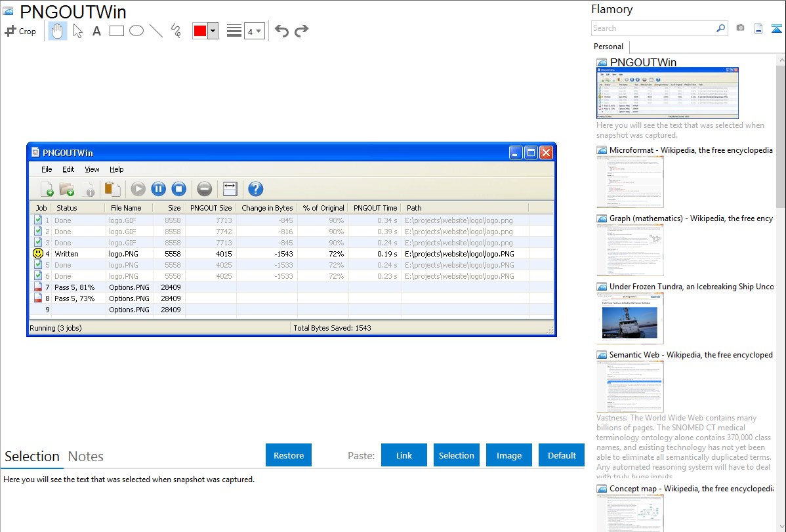Activate the hand pan tool
786x532 pixels.
tap(57, 31)
